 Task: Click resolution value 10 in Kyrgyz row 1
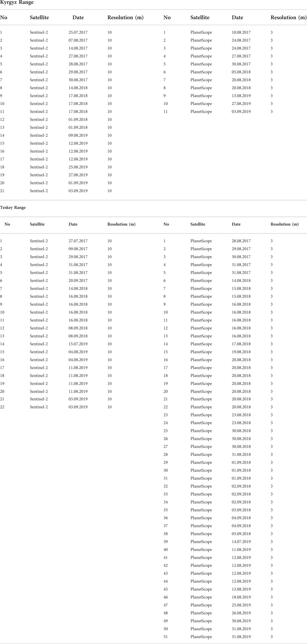click(109, 32)
